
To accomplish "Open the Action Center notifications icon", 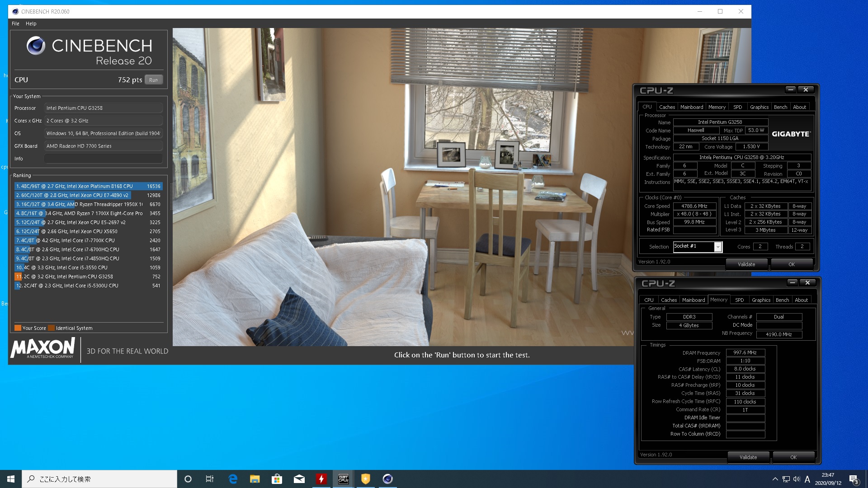I will [854, 479].
